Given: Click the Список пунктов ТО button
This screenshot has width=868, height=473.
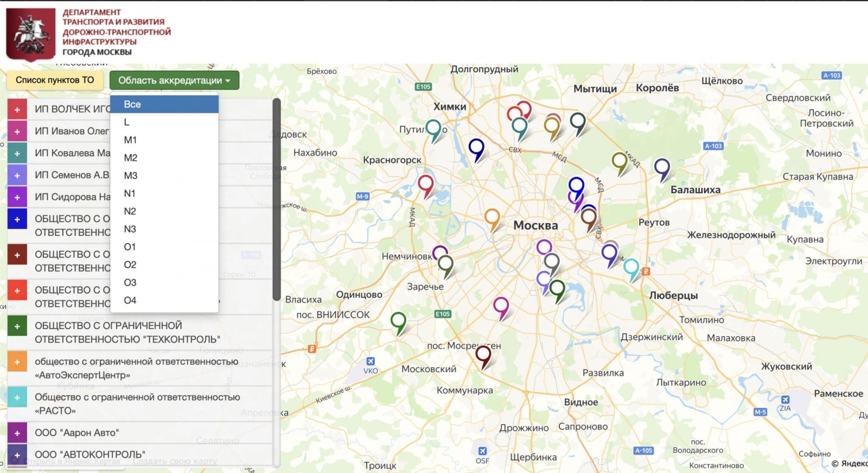Looking at the screenshot, I should point(55,80).
